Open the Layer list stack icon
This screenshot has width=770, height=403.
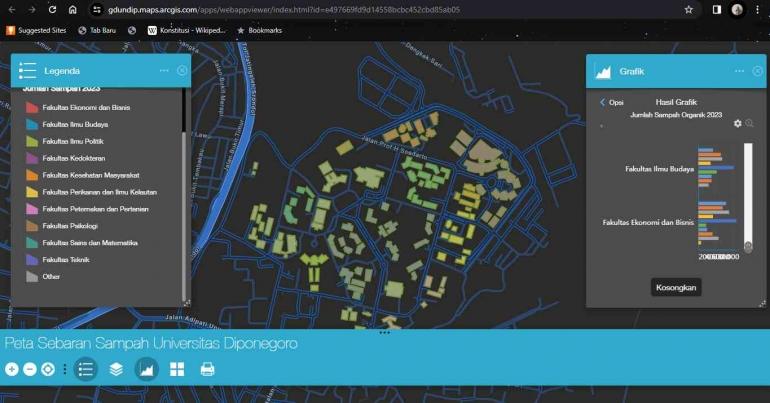click(x=116, y=369)
